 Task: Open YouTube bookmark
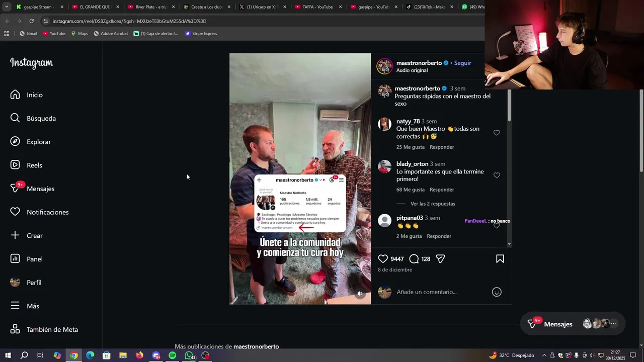click(54, 34)
